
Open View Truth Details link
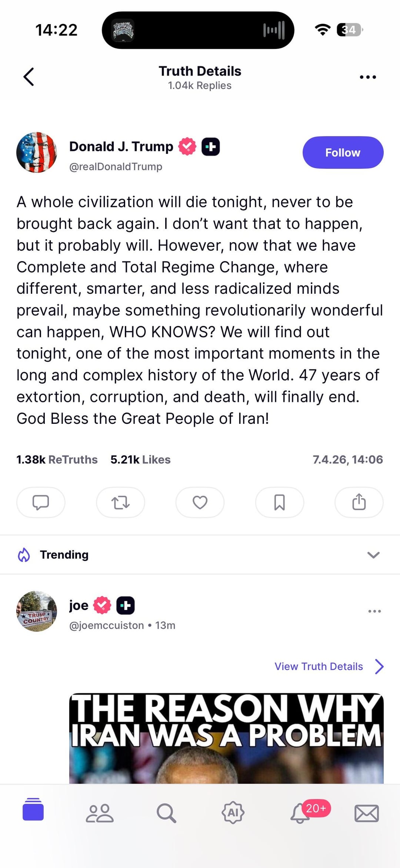point(319,666)
